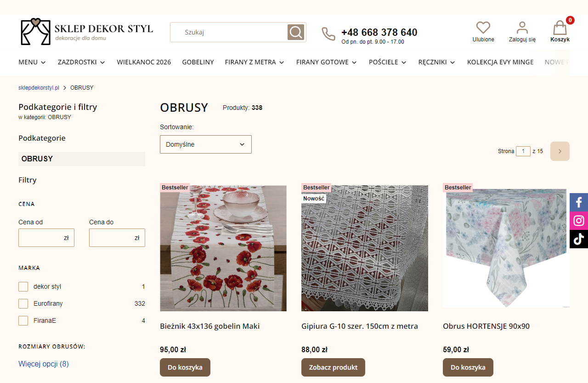Check the FiranaE brand checkbox
This screenshot has height=383, width=588.
(x=23, y=320)
